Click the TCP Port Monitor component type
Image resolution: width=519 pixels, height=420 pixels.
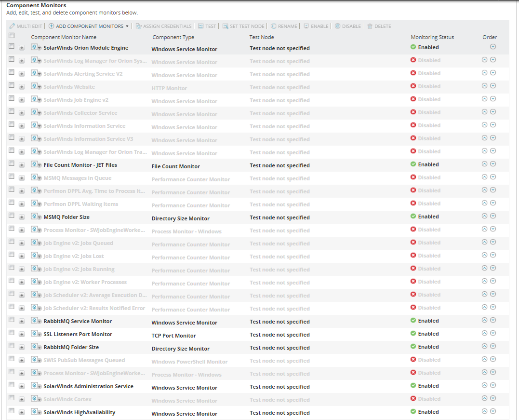coord(173,336)
